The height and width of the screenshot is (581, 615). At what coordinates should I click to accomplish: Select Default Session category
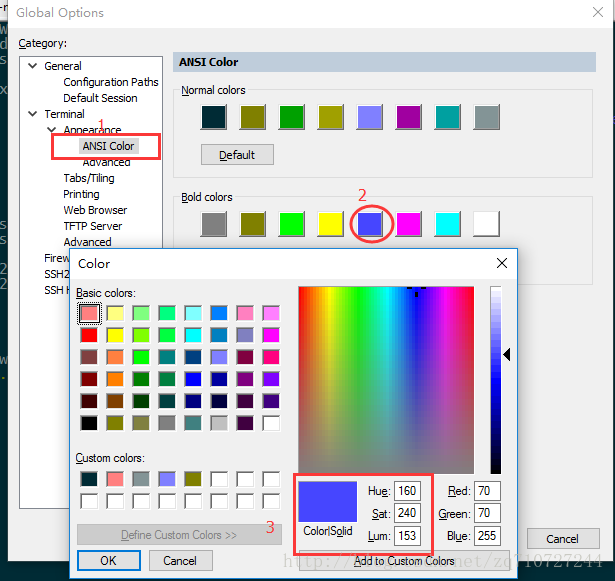coord(100,98)
